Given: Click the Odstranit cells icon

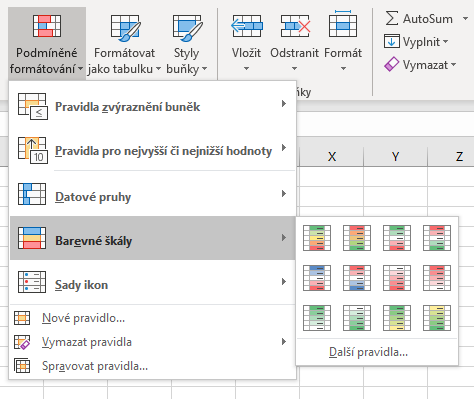Looking at the screenshot, I should [295, 26].
